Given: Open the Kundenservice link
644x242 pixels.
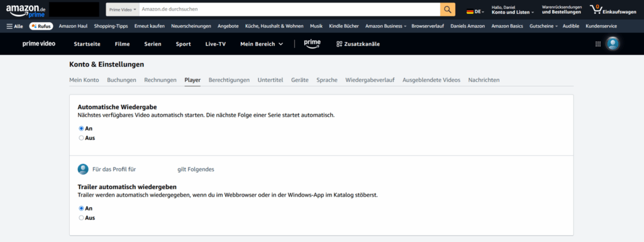Looking at the screenshot, I should coord(601,26).
